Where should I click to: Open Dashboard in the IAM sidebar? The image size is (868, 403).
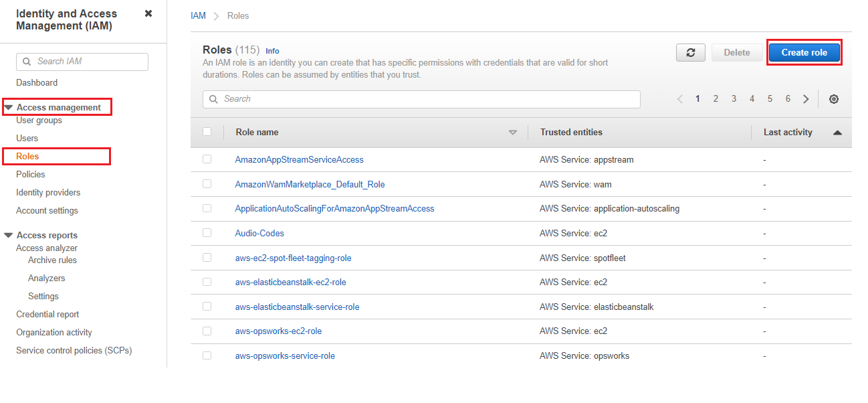pos(37,83)
